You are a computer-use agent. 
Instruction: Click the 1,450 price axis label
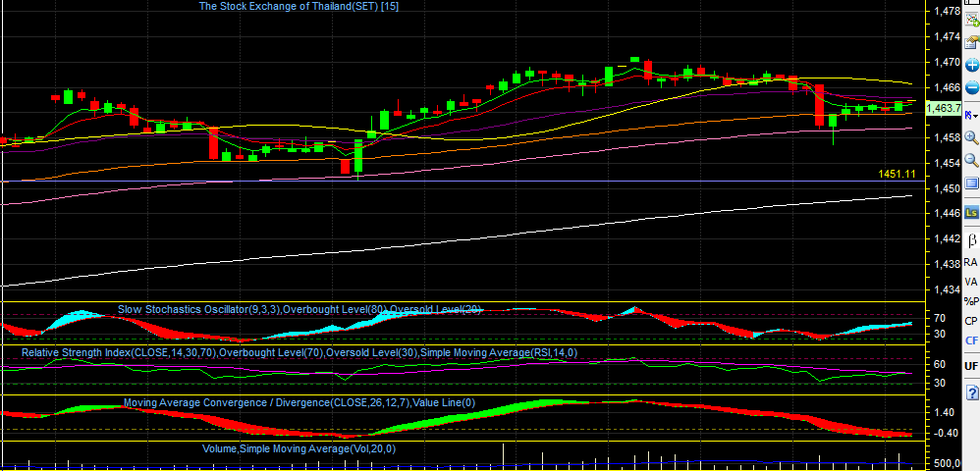point(947,188)
